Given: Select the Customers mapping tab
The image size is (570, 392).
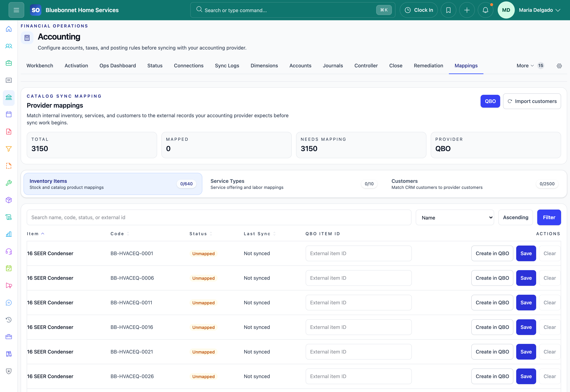Looking at the screenshot, I should [x=475, y=184].
